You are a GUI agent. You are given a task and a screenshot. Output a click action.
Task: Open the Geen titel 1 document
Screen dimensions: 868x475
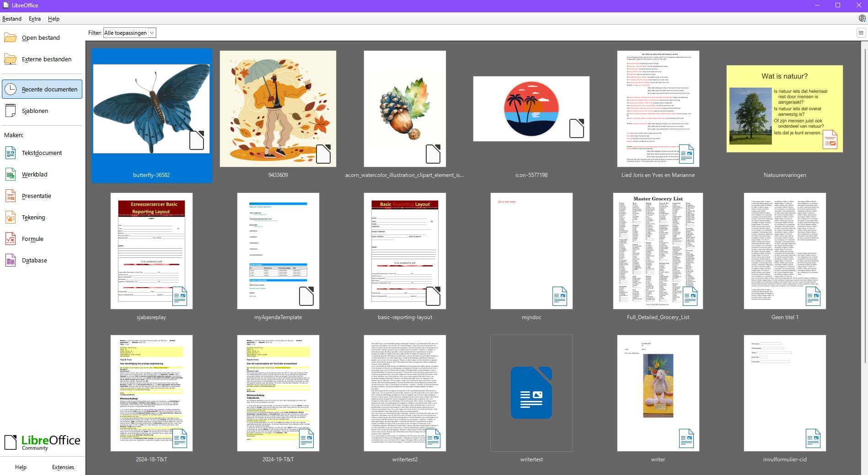click(x=785, y=251)
